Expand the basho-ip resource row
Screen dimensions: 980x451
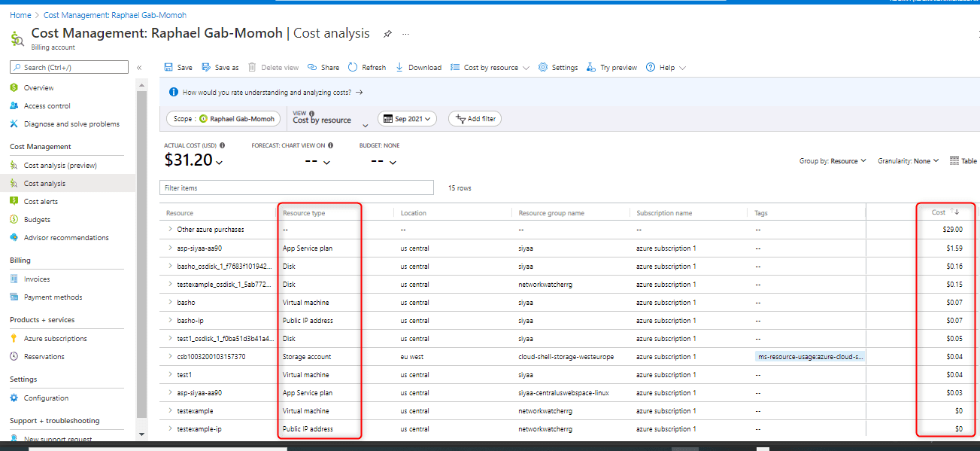tap(171, 320)
